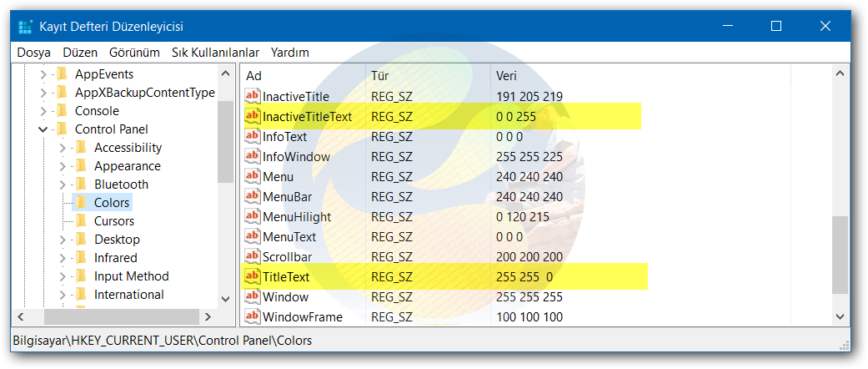Expand the Bluetooth key
Viewport: 868px width, 369px height.
[x=63, y=184]
